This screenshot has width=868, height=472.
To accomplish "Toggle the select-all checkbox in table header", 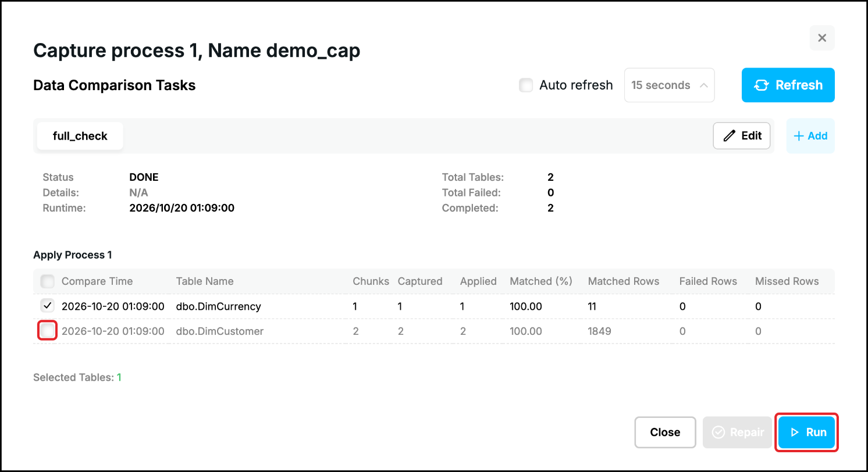I will pyautogui.click(x=47, y=281).
